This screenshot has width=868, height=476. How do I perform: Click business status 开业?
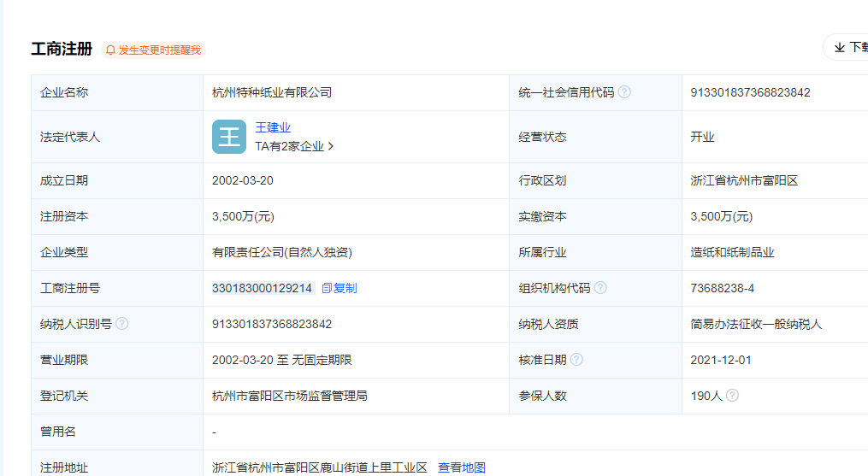click(702, 137)
